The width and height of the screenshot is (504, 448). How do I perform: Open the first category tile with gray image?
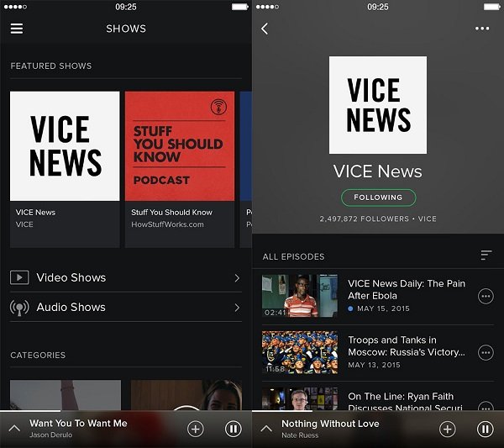[x=66, y=395]
